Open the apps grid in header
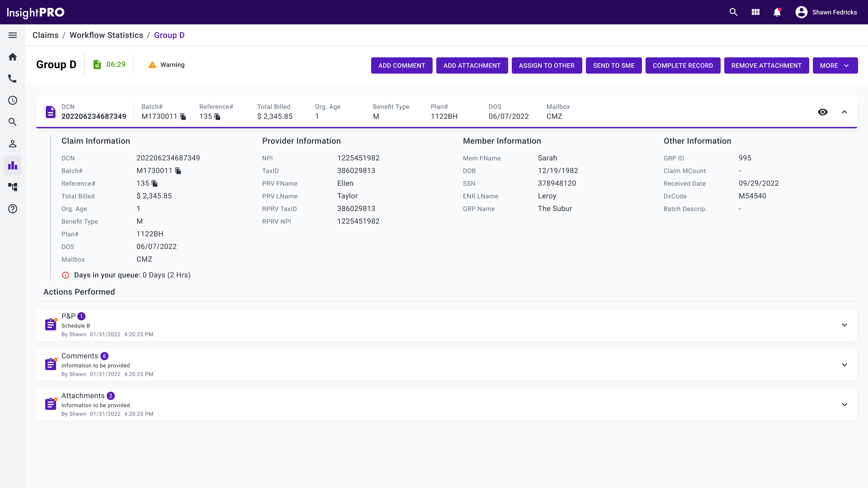868x488 pixels. point(756,12)
